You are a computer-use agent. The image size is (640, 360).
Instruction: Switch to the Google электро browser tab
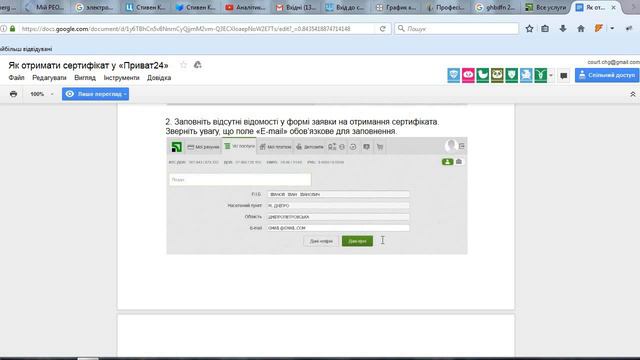click(95, 7)
